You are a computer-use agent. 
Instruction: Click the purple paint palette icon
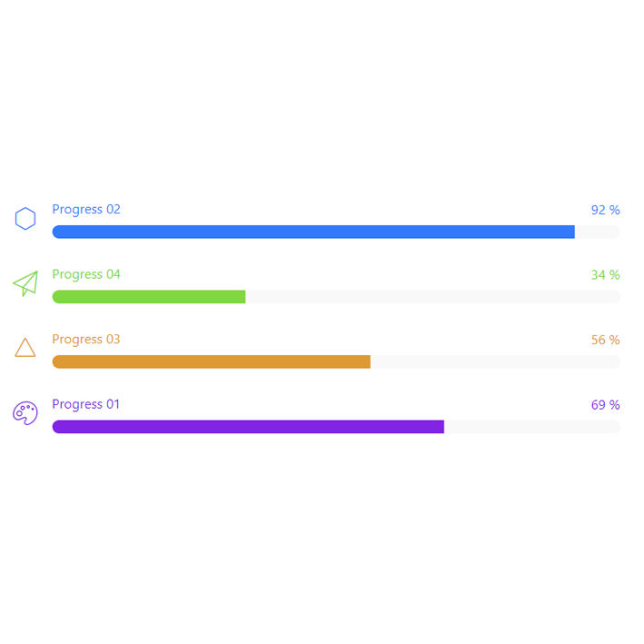click(x=25, y=413)
